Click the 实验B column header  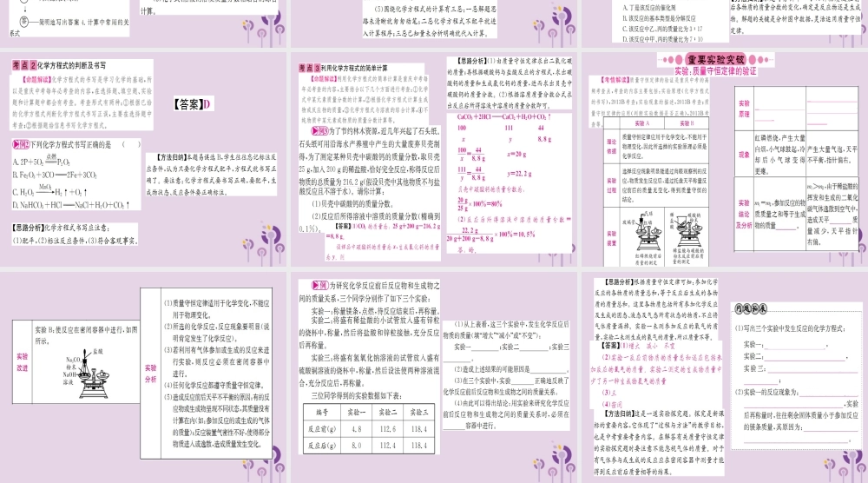687,123
